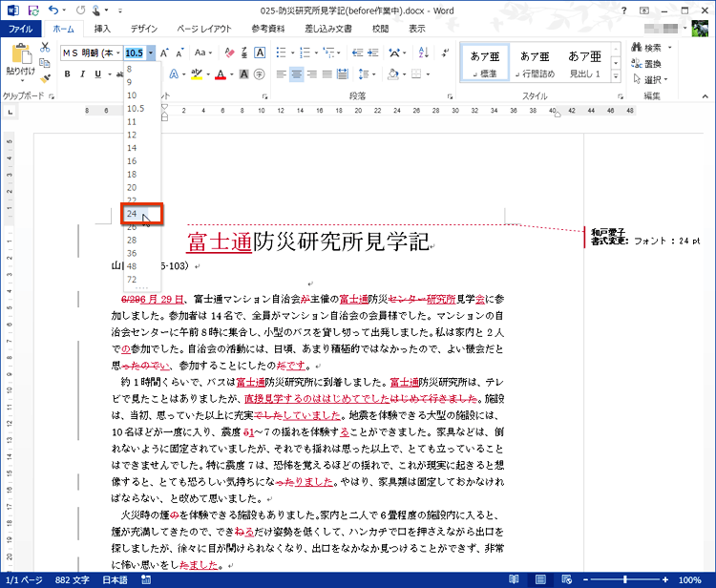Click the font color red A swatch
The image size is (716, 588).
click(221, 73)
